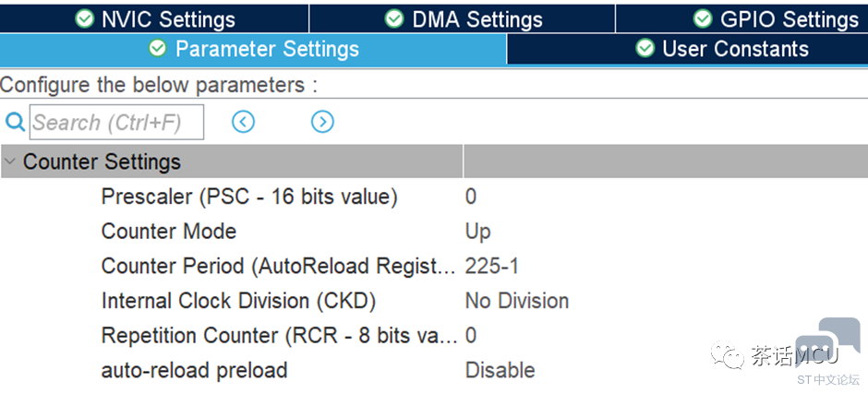The height and width of the screenshot is (394, 868).
Task: Focus the Search (Ctrl+F) field
Action: 116,123
